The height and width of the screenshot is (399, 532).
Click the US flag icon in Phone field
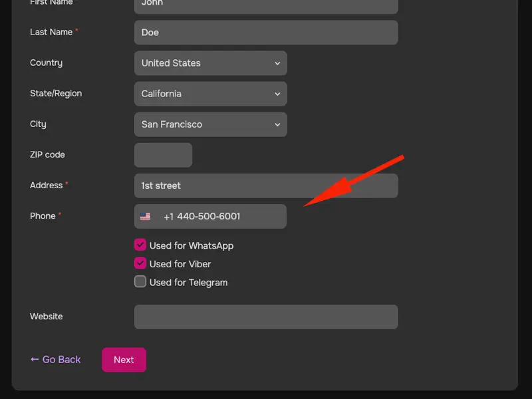click(145, 217)
